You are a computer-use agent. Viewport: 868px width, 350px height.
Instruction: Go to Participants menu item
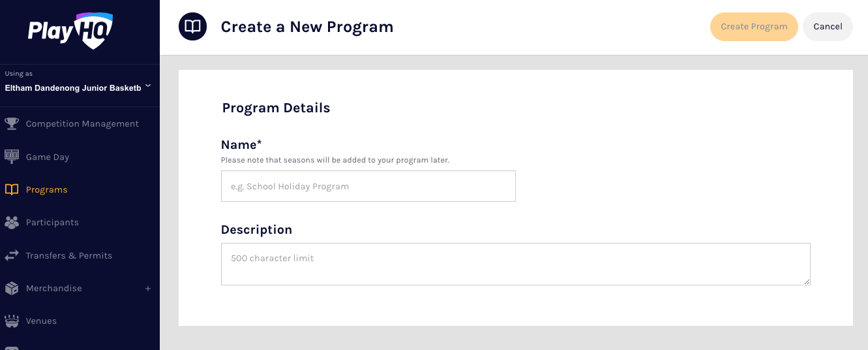[52, 223]
